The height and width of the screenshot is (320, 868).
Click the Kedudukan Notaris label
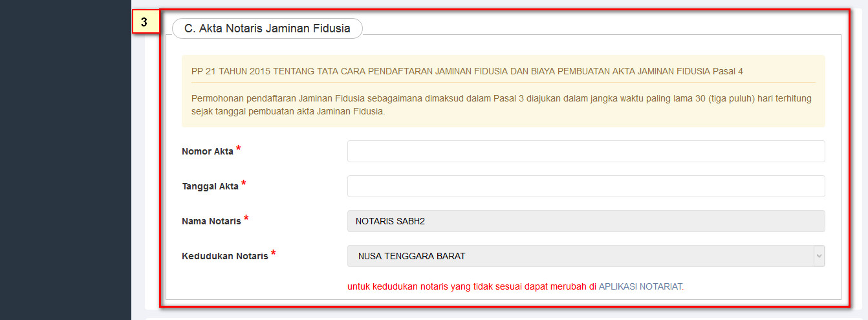coord(225,257)
